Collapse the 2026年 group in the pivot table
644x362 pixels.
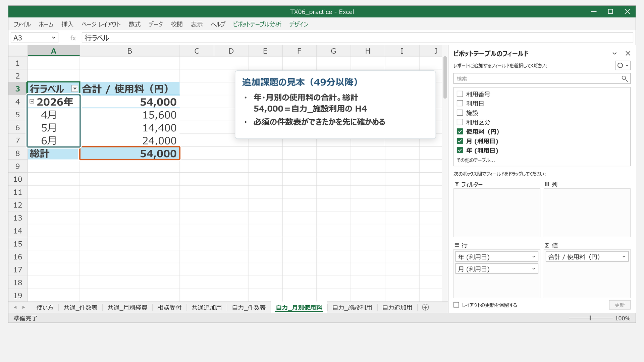point(32,102)
